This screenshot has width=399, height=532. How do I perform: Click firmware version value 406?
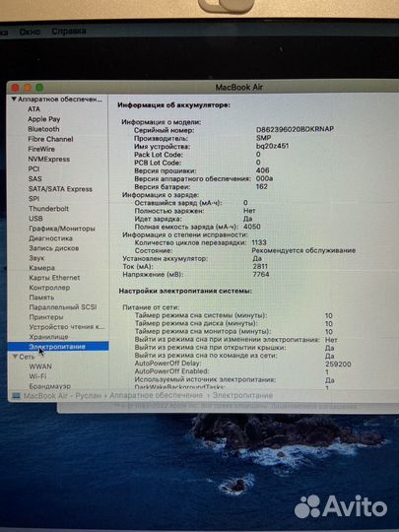(263, 170)
